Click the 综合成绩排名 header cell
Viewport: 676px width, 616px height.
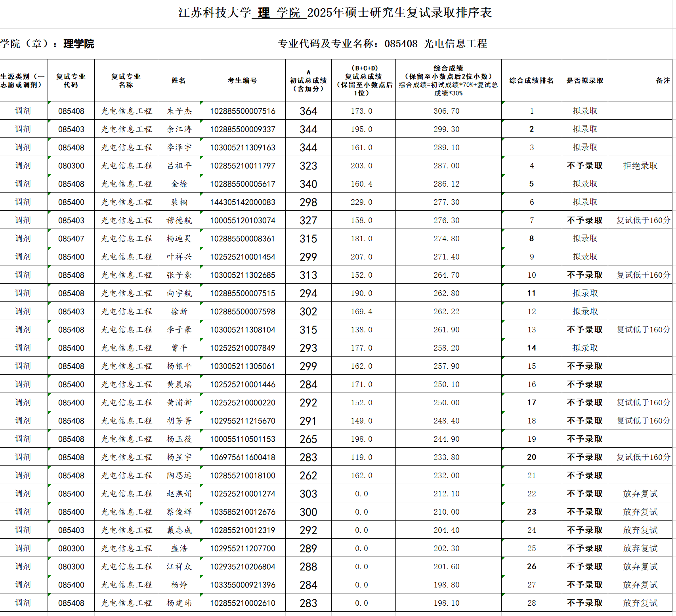pyautogui.click(x=531, y=80)
